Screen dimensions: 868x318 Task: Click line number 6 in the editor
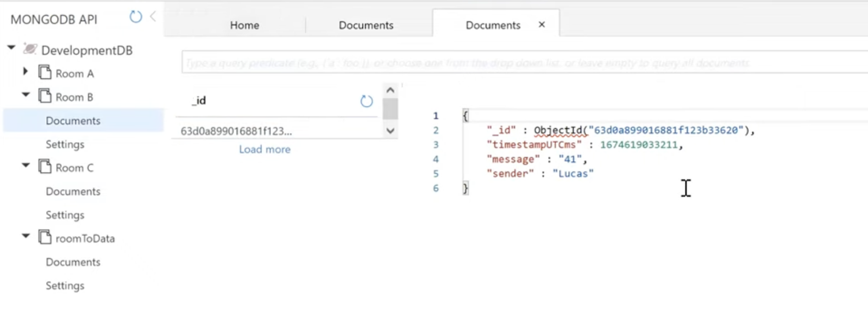[x=436, y=188]
